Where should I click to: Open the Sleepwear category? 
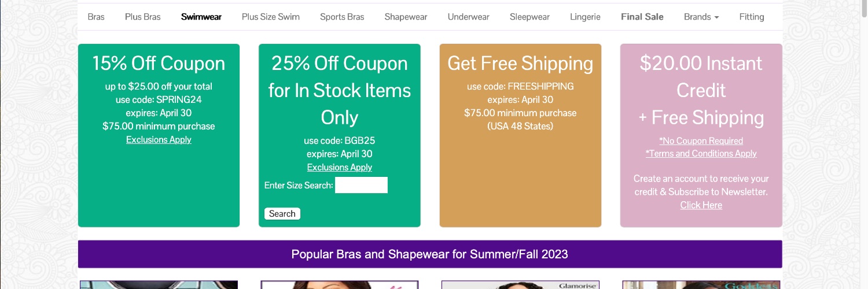(529, 17)
